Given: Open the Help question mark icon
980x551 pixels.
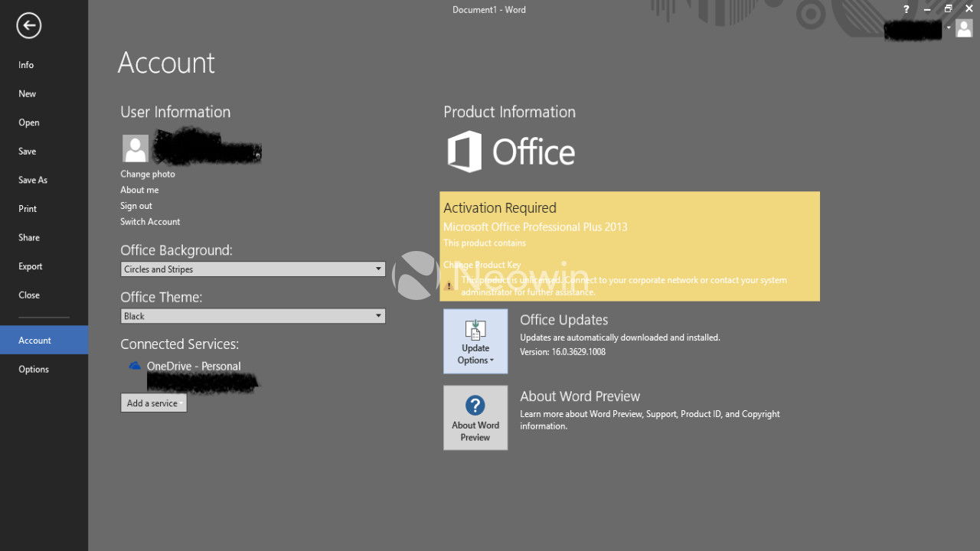Looking at the screenshot, I should click(906, 9).
